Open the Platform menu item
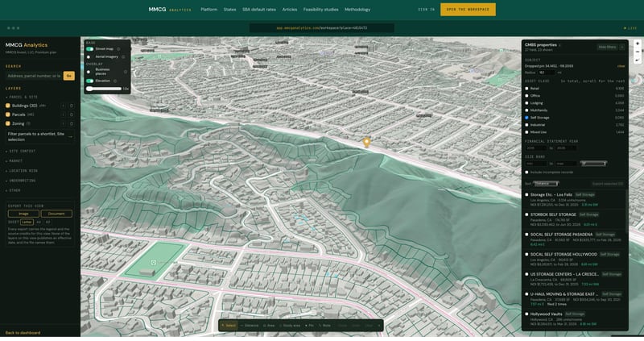644x341 pixels. point(208,10)
